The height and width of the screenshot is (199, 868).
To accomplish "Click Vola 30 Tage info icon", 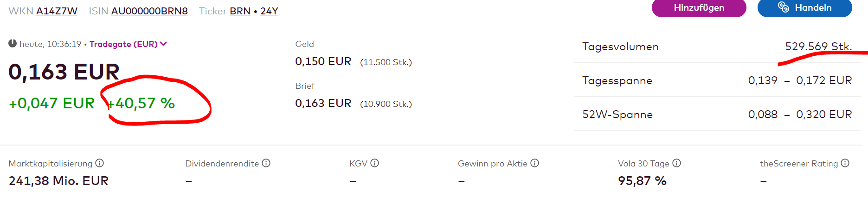I will point(676,163).
